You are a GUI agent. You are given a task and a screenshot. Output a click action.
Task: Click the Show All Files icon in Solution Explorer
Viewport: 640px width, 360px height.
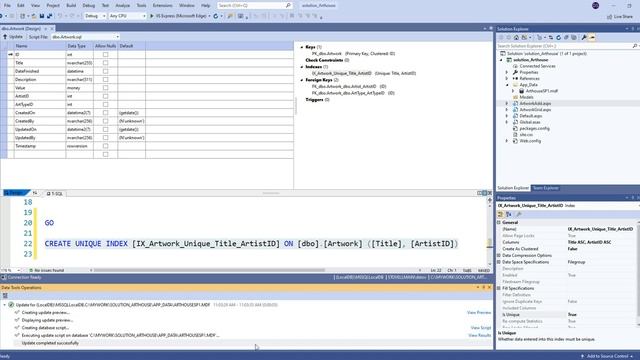coord(574,38)
